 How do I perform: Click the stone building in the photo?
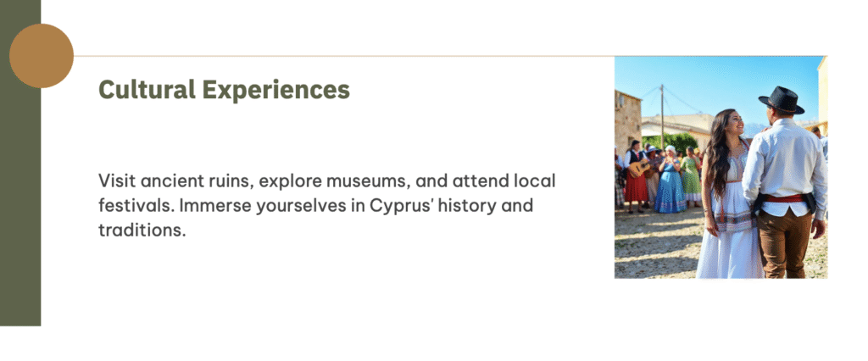pyautogui.click(x=627, y=119)
